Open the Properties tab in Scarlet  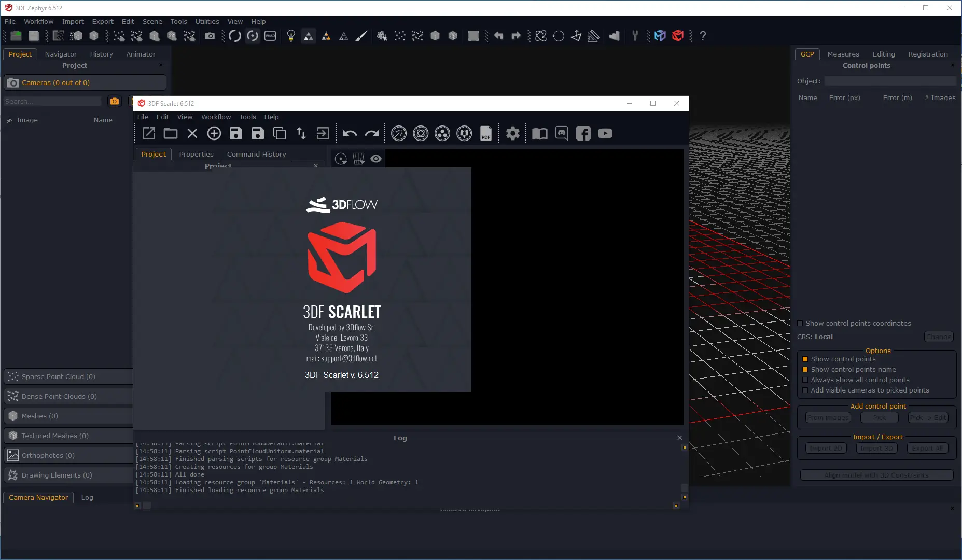[196, 154]
